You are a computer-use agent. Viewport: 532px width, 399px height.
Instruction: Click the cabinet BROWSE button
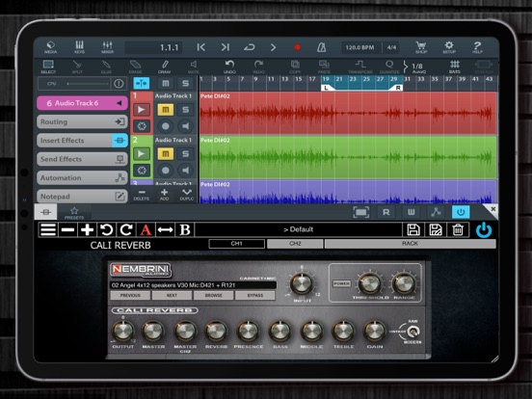pos(213,296)
